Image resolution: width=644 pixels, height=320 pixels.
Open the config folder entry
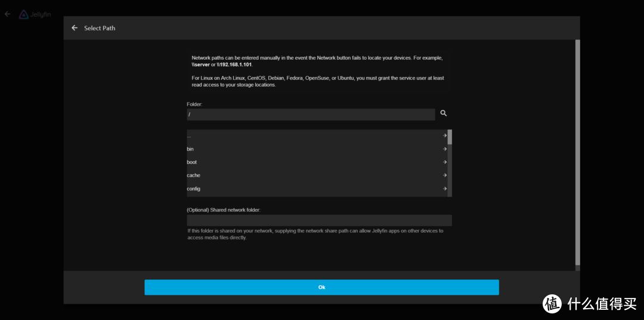[x=194, y=189]
